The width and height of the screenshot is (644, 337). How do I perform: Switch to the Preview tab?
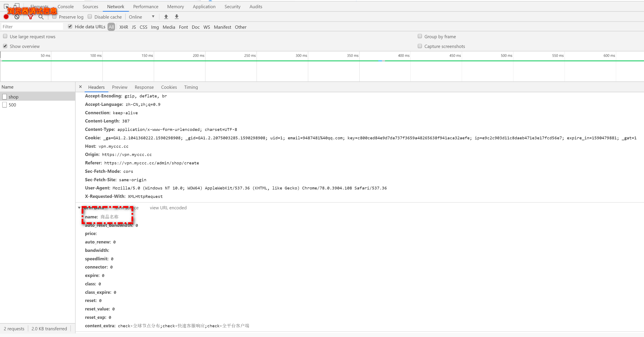(x=120, y=87)
